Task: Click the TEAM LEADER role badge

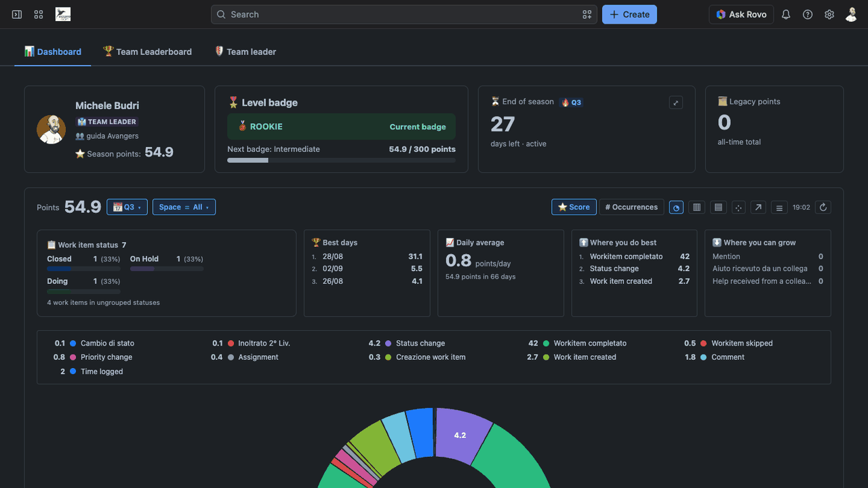Action: [x=107, y=122]
